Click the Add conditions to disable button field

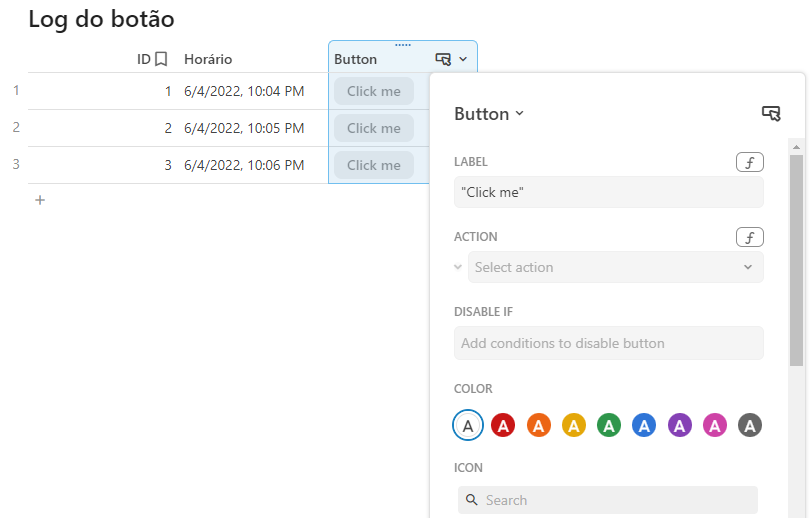608,343
